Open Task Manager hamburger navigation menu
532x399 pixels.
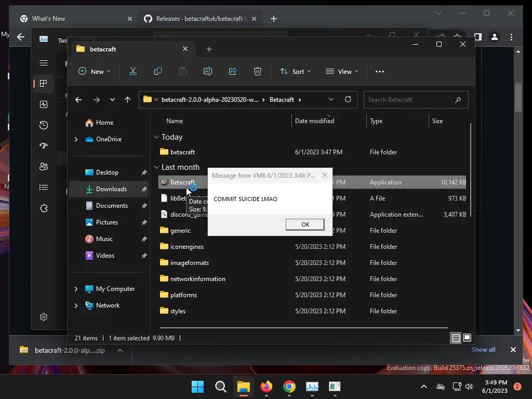[x=44, y=63]
